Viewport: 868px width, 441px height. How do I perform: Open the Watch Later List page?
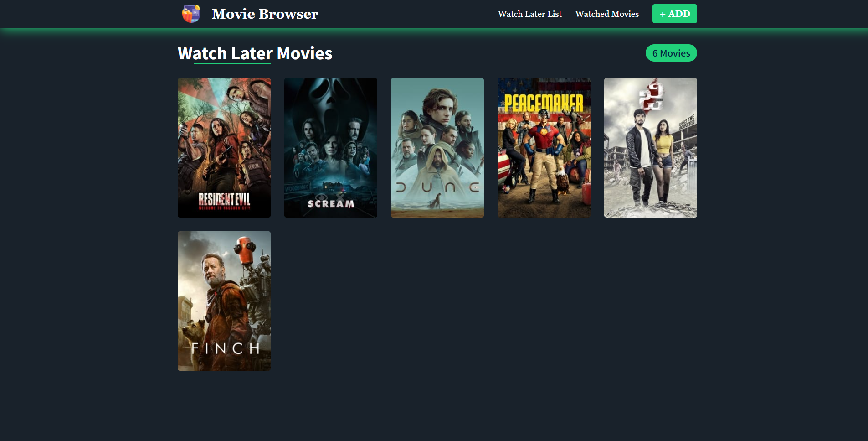coord(529,14)
